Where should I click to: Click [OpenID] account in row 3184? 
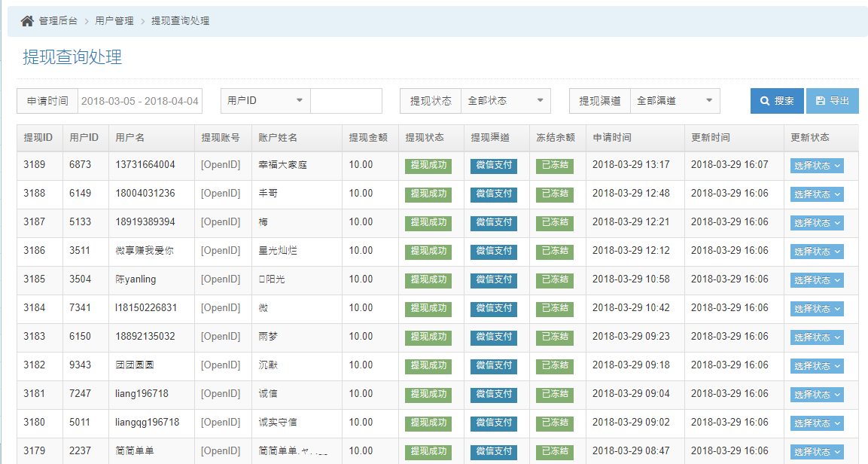[221, 308]
